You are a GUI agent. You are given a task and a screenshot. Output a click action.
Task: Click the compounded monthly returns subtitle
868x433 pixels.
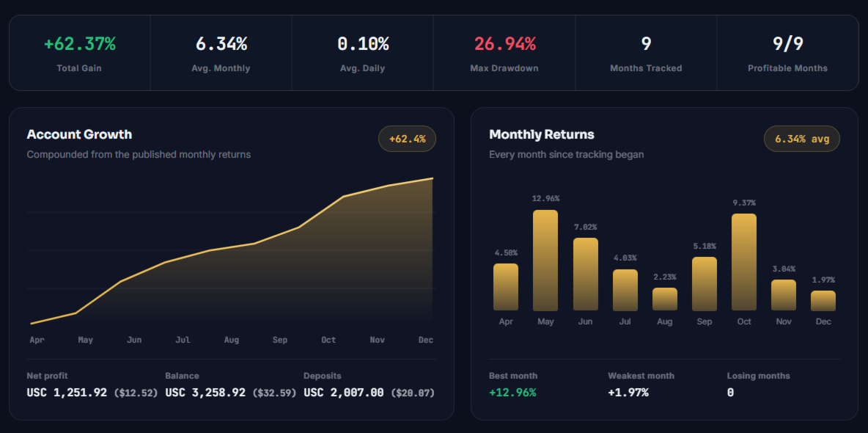tap(139, 154)
